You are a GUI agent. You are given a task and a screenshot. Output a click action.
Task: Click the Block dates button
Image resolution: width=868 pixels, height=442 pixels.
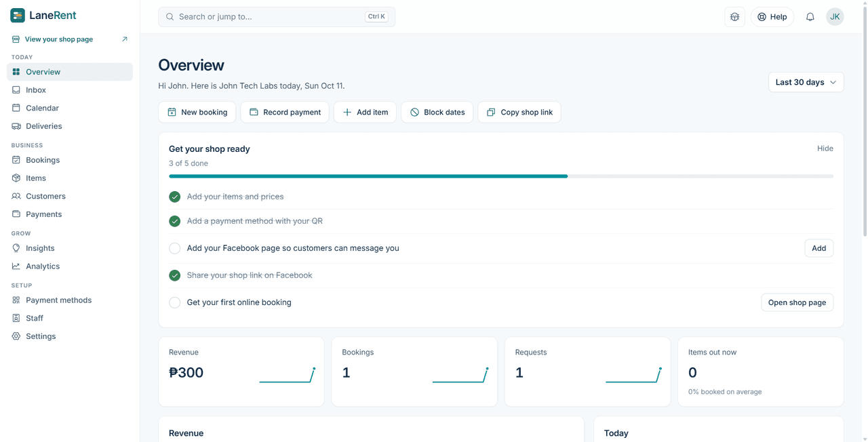(437, 112)
